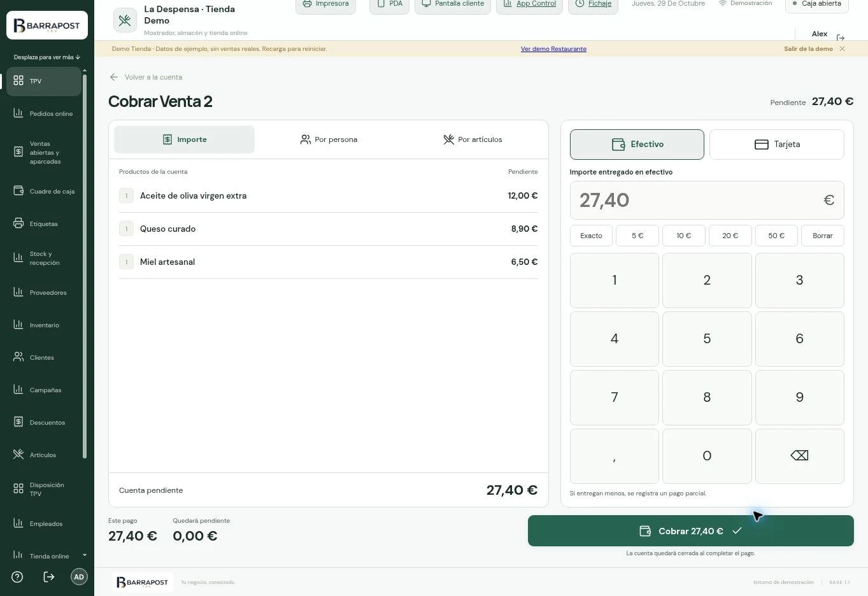Click the sidebar logout icon
This screenshot has height=596, width=868.
(48, 577)
